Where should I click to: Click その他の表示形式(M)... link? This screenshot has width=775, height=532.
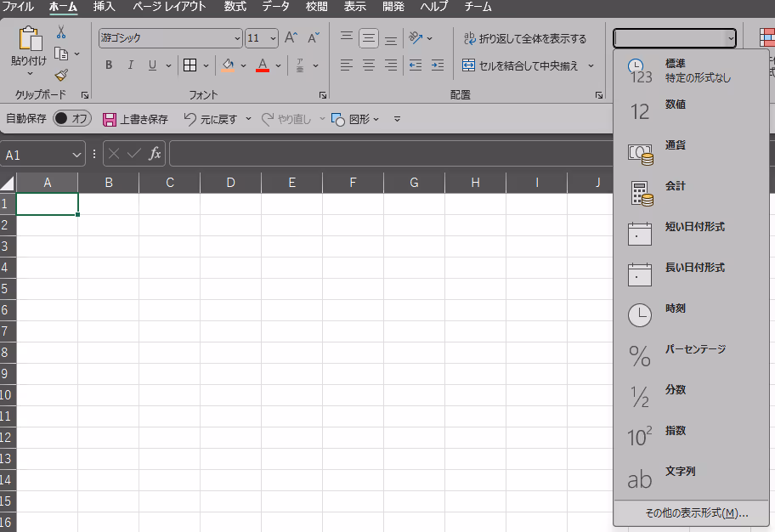(697, 513)
